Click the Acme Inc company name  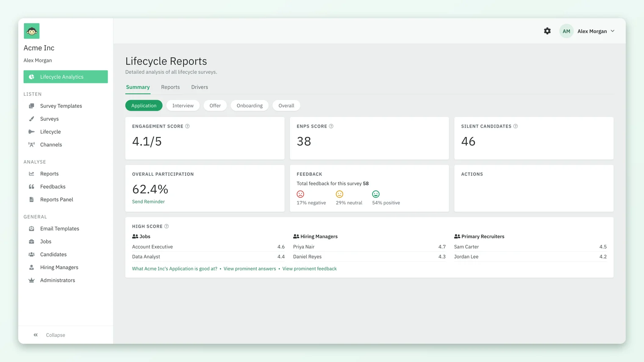(x=39, y=48)
